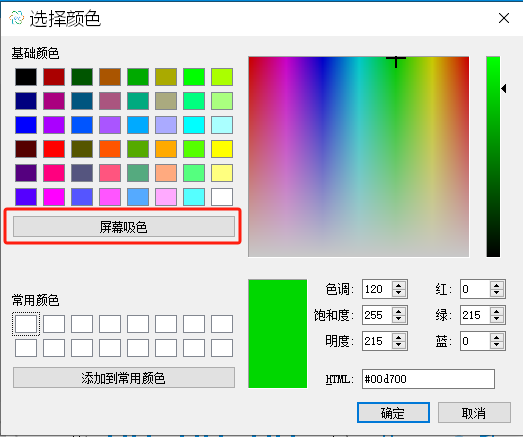
Task: Select the pure red basic color swatch
Action: pos(54,149)
